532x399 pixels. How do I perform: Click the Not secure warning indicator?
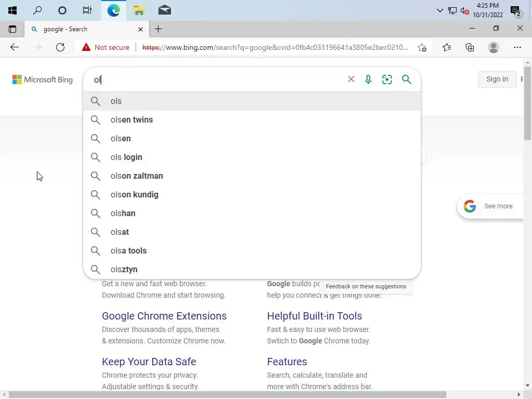[x=105, y=47]
